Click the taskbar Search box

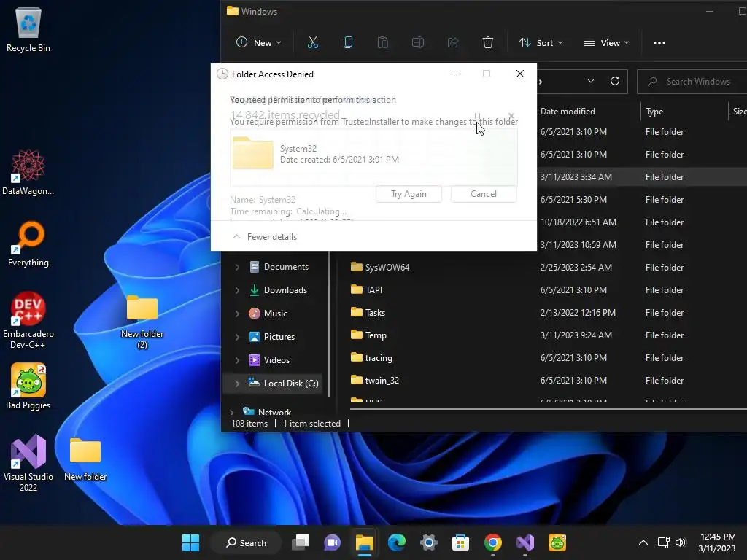click(x=246, y=542)
